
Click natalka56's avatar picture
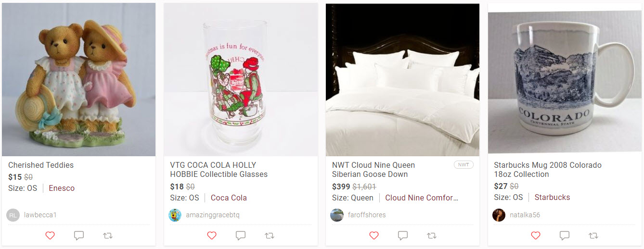[x=499, y=215]
